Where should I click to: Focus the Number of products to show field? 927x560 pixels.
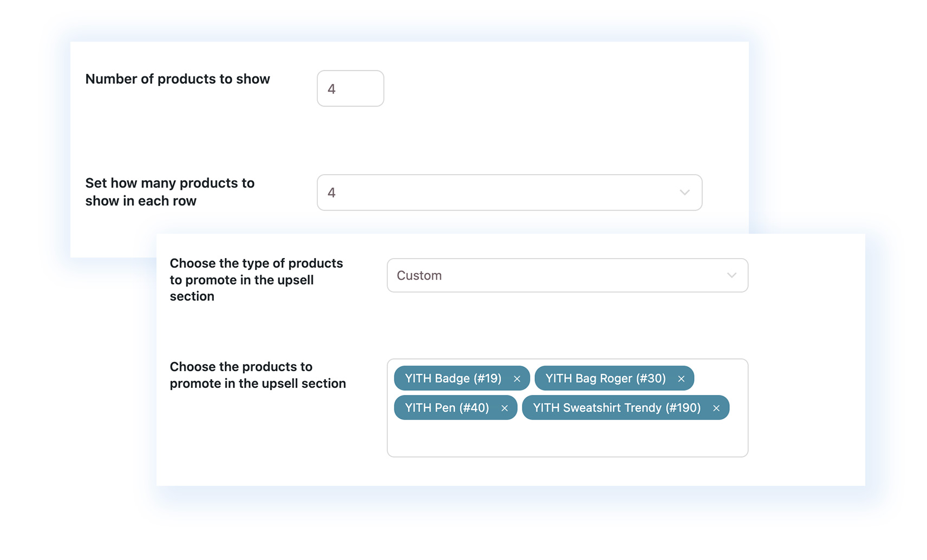[350, 88]
